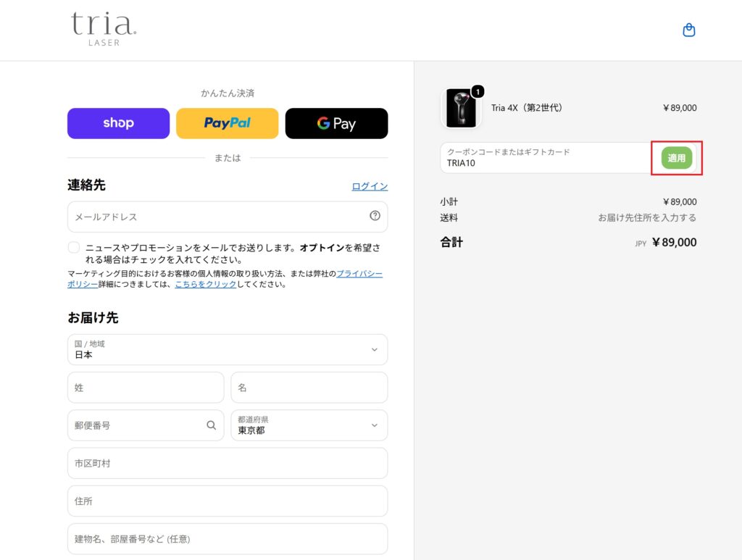Click the product quantity badge showing 1
Viewport: 742px width, 560px height.
click(478, 91)
